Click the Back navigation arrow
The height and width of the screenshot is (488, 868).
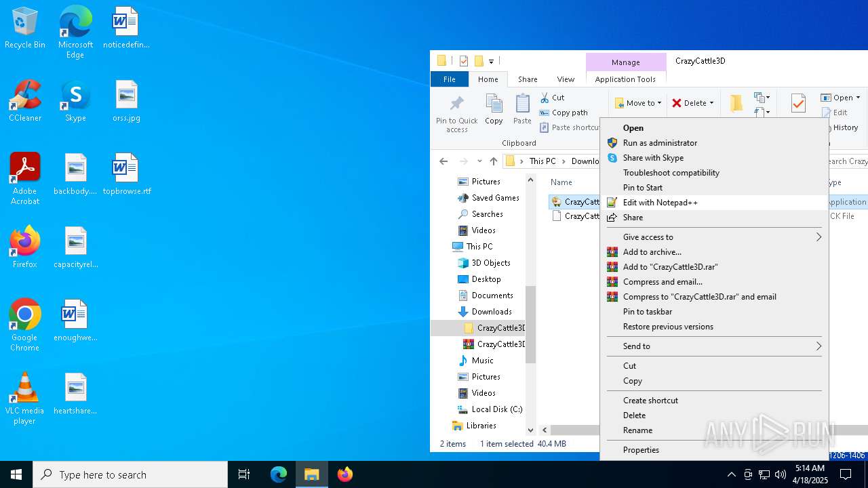click(443, 161)
